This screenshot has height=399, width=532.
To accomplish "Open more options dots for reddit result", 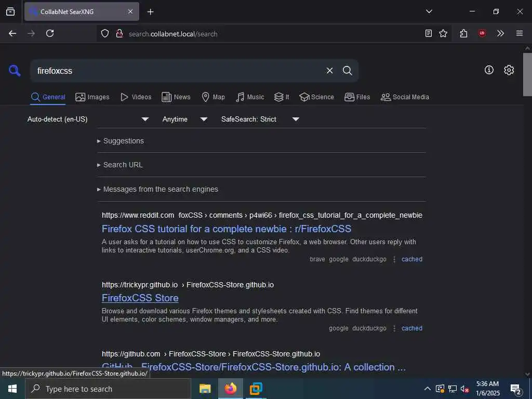I will pyautogui.click(x=394, y=260).
